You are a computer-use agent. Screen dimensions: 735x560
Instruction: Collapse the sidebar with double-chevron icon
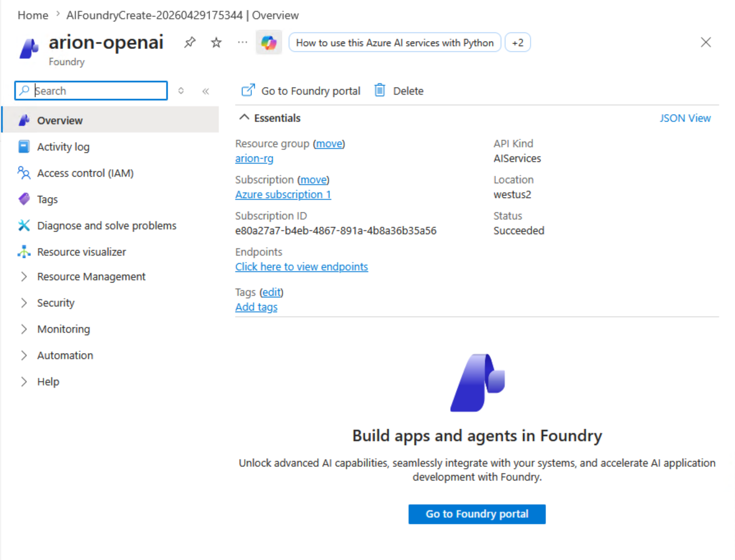[206, 91]
